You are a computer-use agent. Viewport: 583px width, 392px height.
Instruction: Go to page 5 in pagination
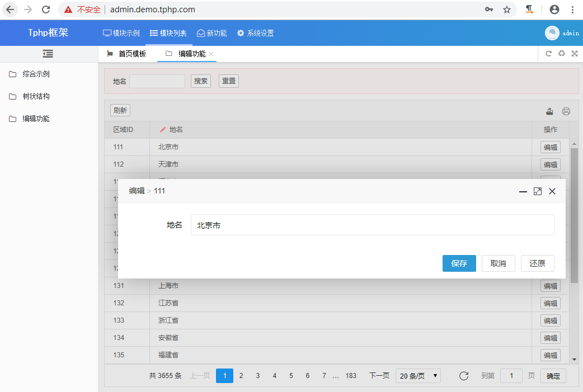pos(291,376)
